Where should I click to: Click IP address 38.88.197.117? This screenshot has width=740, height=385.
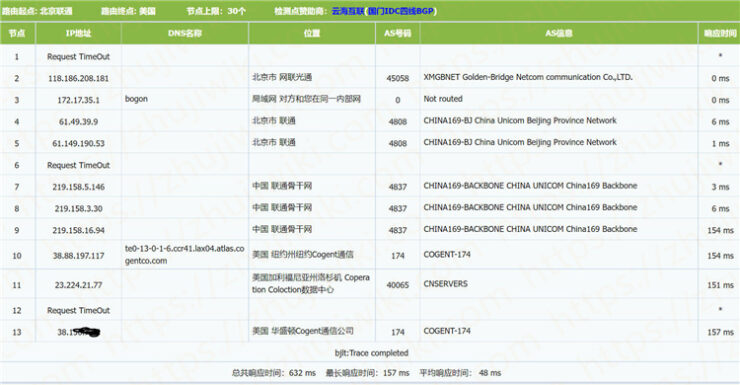tap(78, 256)
